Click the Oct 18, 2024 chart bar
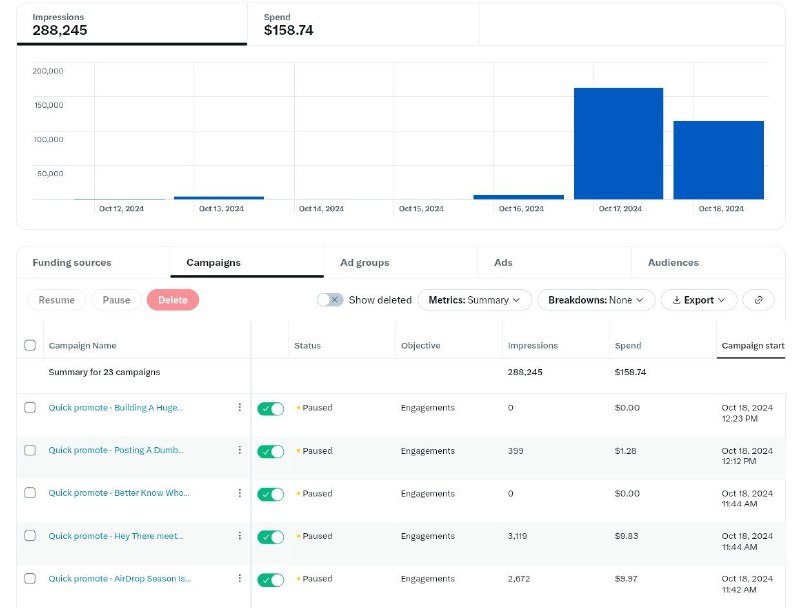This screenshot has height=608, width=800. click(x=718, y=160)
